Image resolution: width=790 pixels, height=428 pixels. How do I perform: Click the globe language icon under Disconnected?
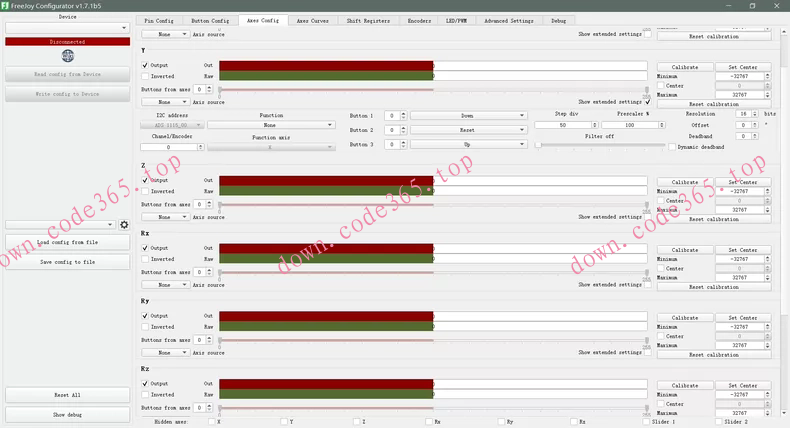click(x=68, y=55)
